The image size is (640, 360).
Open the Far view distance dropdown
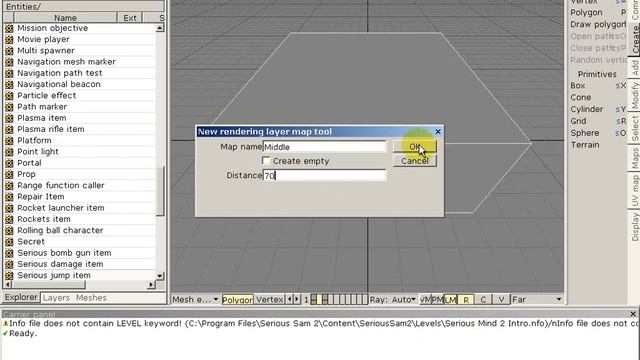(x=537, y=300)
